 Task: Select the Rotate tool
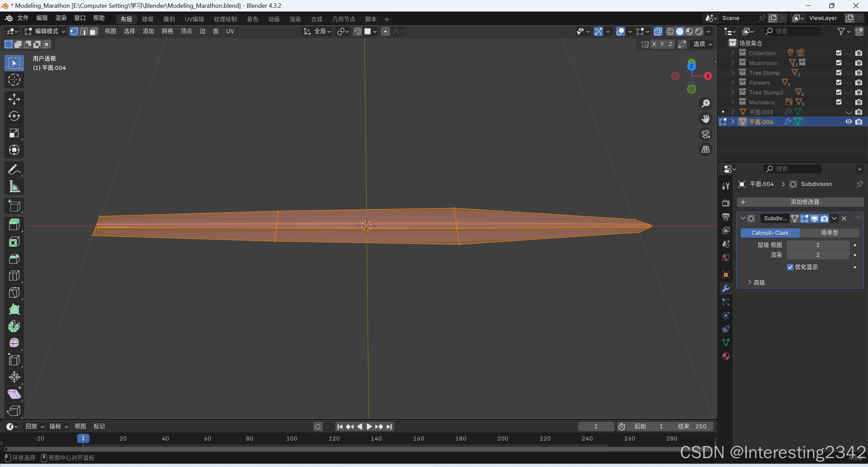click(14, 116)
